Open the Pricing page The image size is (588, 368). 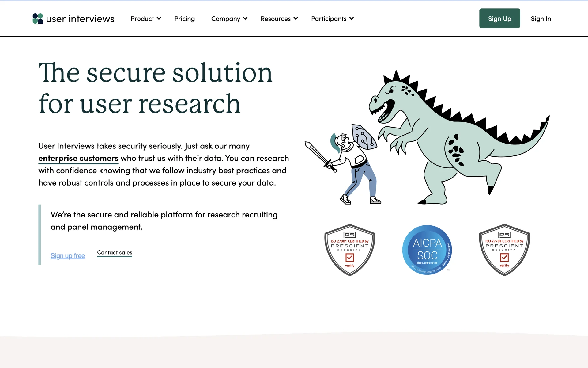pos(184,19)
